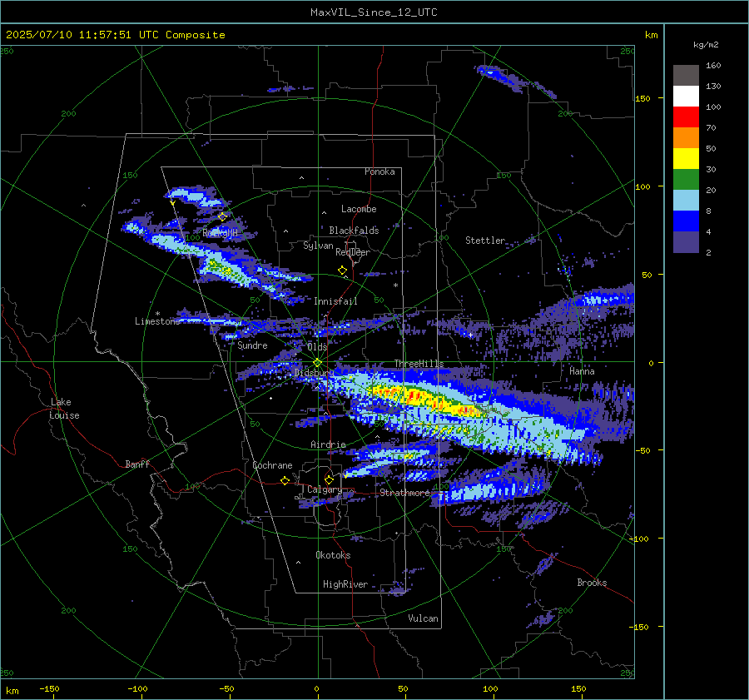Select the Sundre label
749x700 pixels.
[253, 345]
